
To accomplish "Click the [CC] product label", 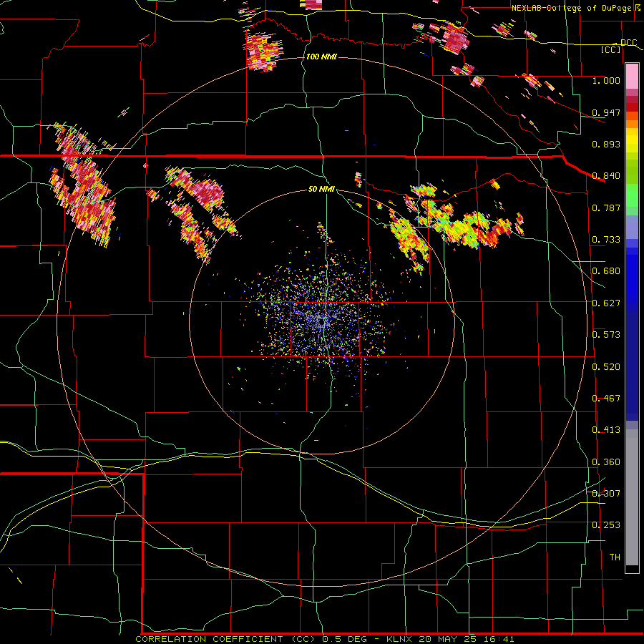I will [x=611, y=49].
